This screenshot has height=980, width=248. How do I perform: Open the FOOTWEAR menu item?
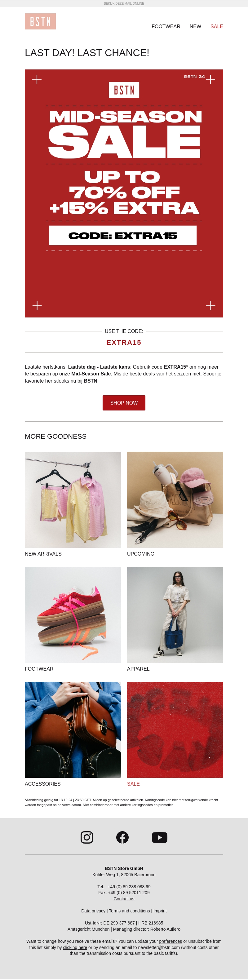(166, 27)
